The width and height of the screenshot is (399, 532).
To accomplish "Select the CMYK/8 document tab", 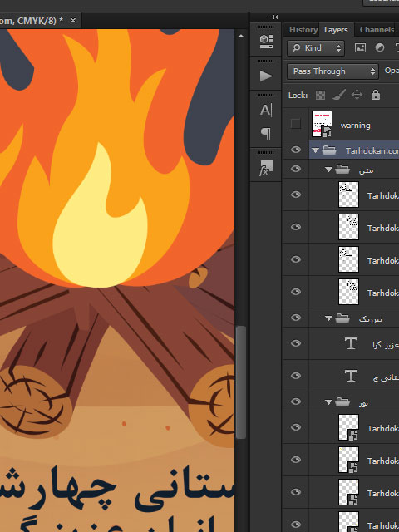I will pyautogui.click(x=32, y=20).
